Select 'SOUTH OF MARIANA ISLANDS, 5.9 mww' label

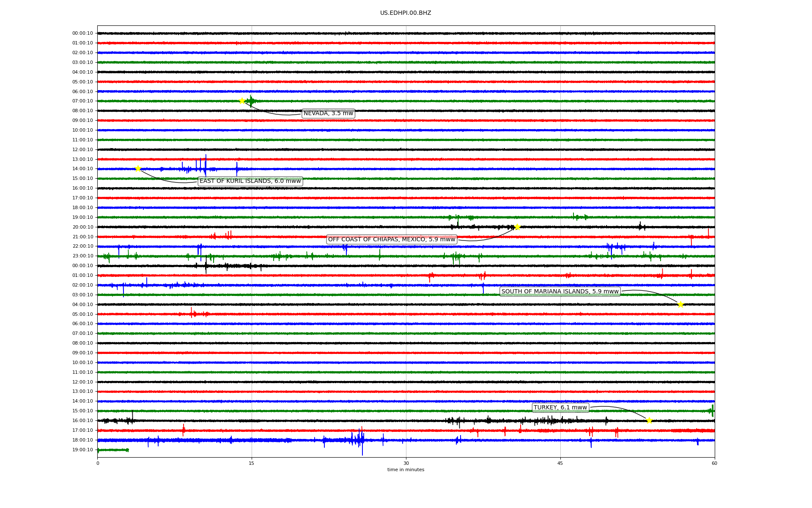coord(560,292)
